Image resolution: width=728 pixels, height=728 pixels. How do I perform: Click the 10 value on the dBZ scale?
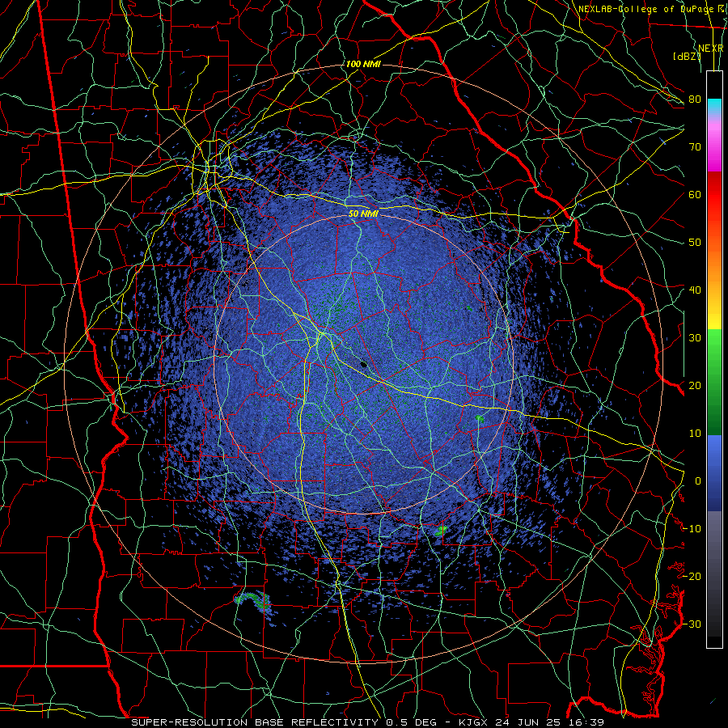695,434
